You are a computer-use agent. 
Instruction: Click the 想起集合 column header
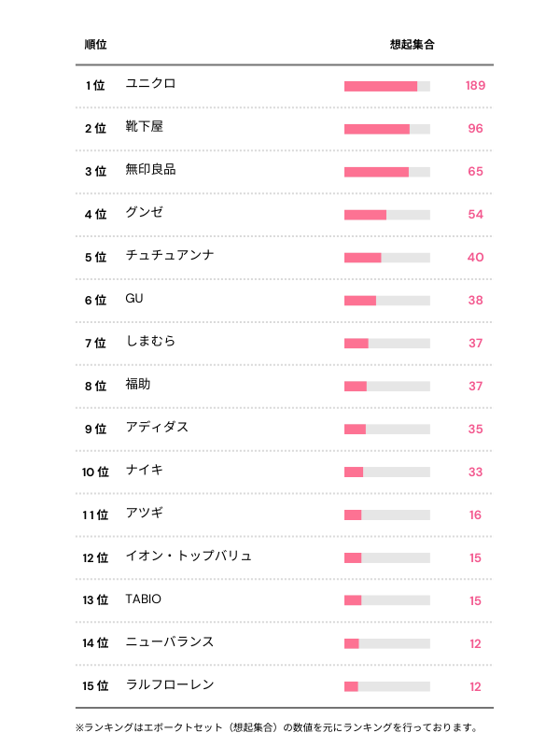pos(412,45)
